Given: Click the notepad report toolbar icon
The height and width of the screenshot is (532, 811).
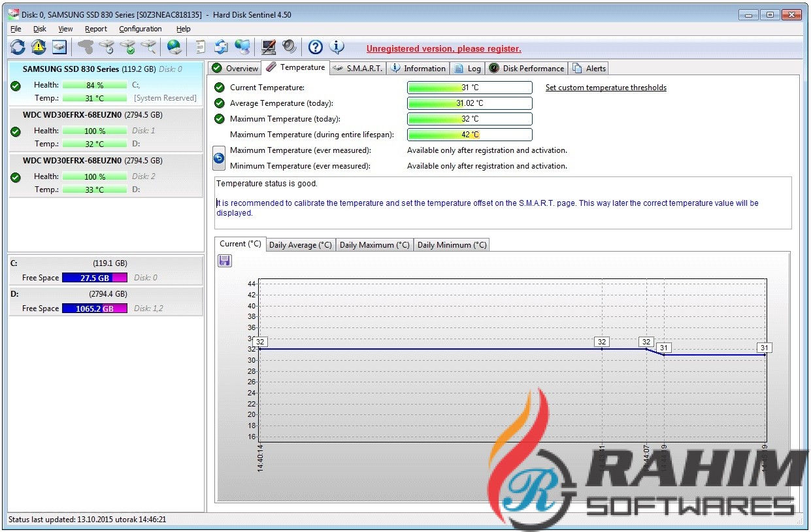Looking at the screenshot, I should pyautogui.click(x=201, y=47).
